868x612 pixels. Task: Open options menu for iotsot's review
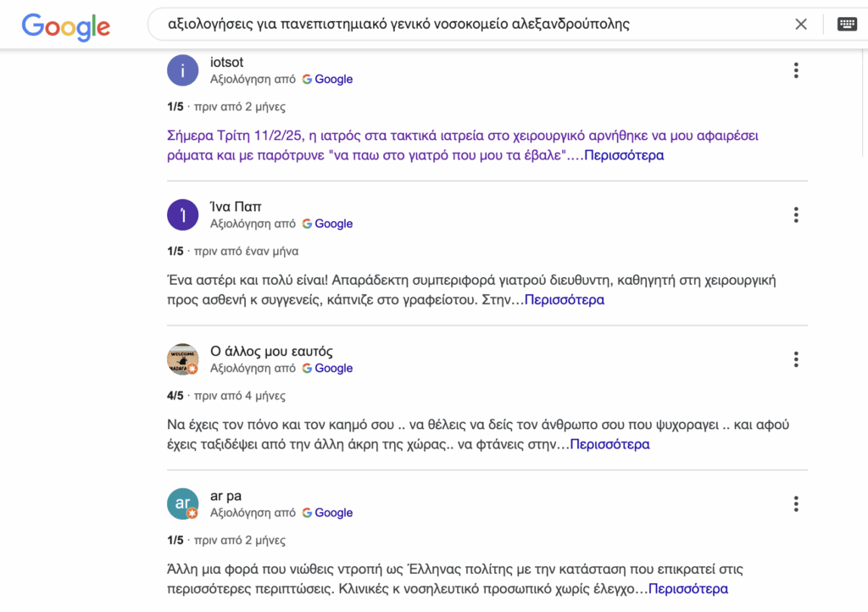click(x=795, y=70)
